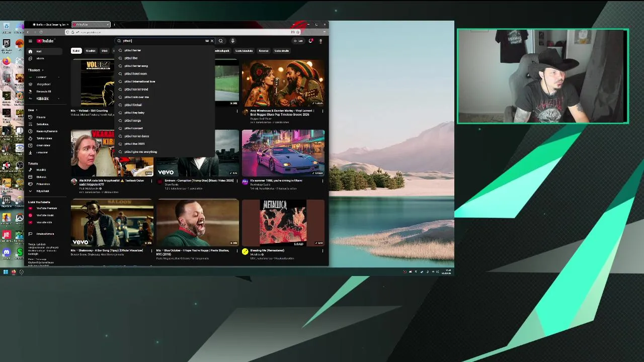The height and width of the screenshot is (362, 644).
Task: Open Windows Start menu
Action: (6, 272)
